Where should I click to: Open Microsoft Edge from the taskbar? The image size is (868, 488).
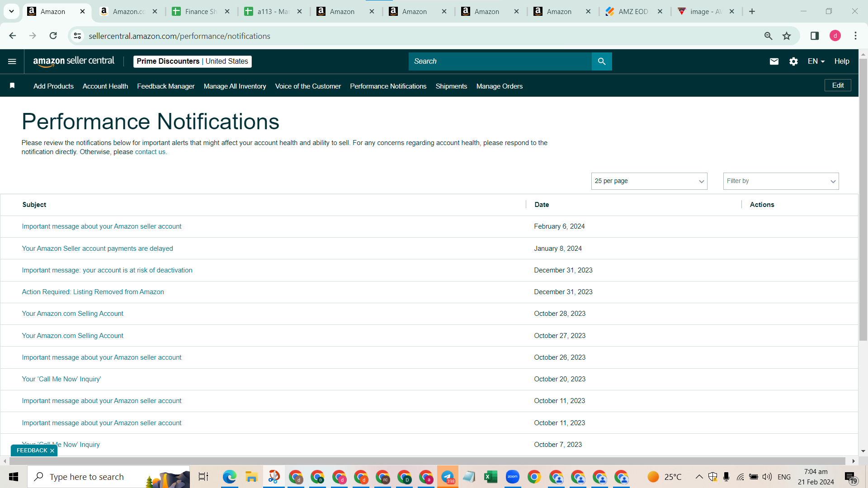[229, 477]
